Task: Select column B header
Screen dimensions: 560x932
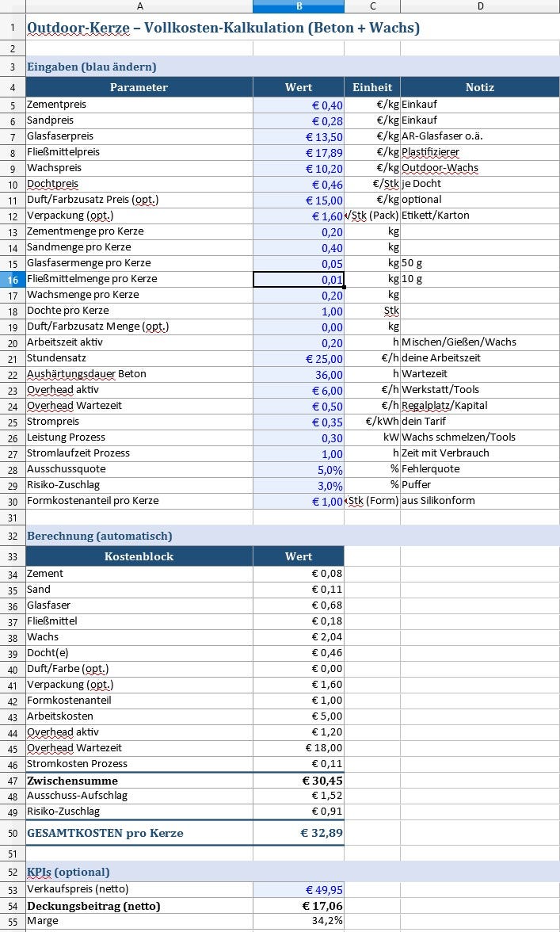Action: [x=299, y=6]
